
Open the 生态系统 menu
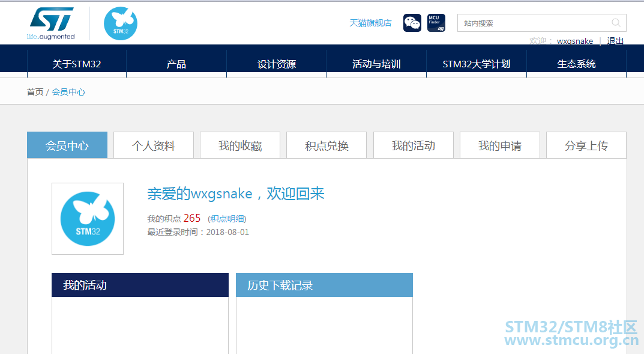[576, 64]
